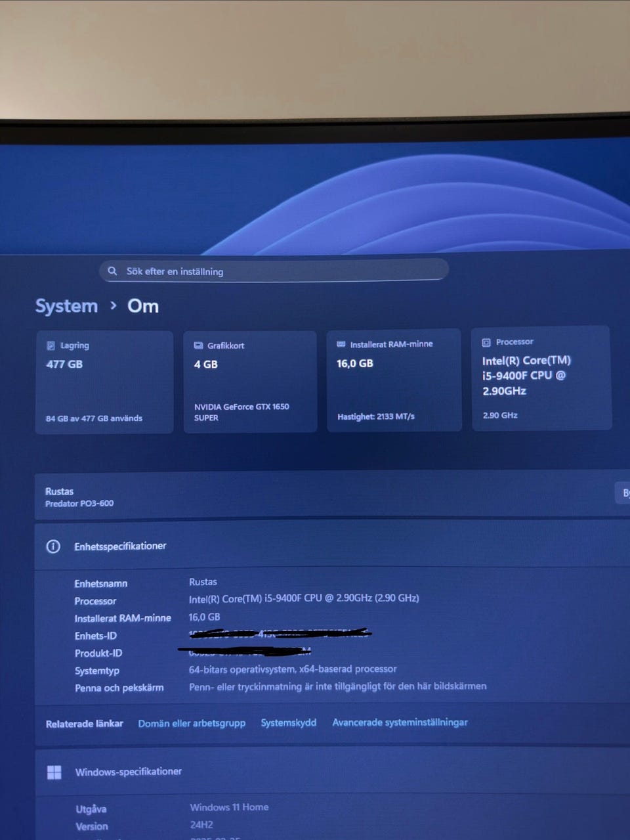630x840 pixels.
Task: Click the Processor chip icon
Action: point(486,342)
